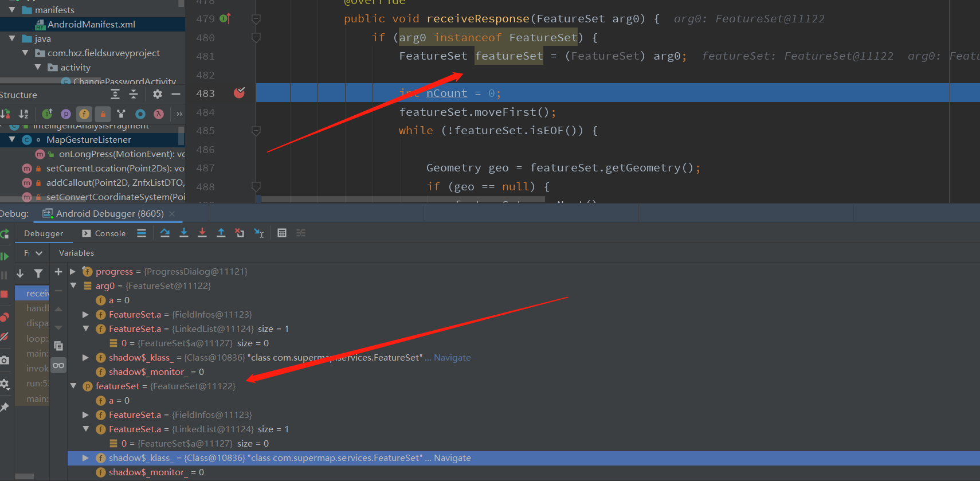
Task: Add a new watch with plus icon
Action: coord(58,272)
